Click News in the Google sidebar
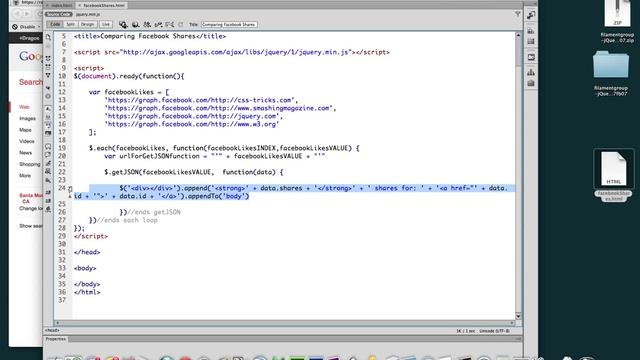Screen dimensions: 640x360 pos(25,153)
